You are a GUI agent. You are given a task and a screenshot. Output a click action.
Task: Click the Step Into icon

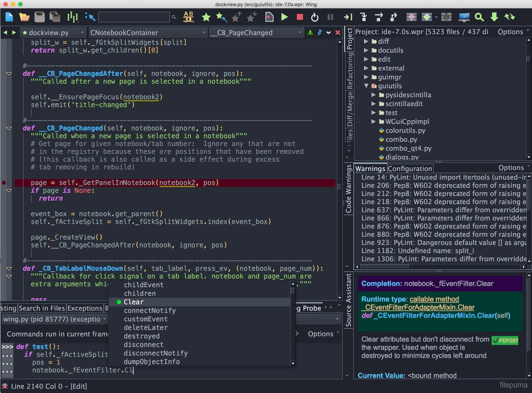(x=363, y=17)
